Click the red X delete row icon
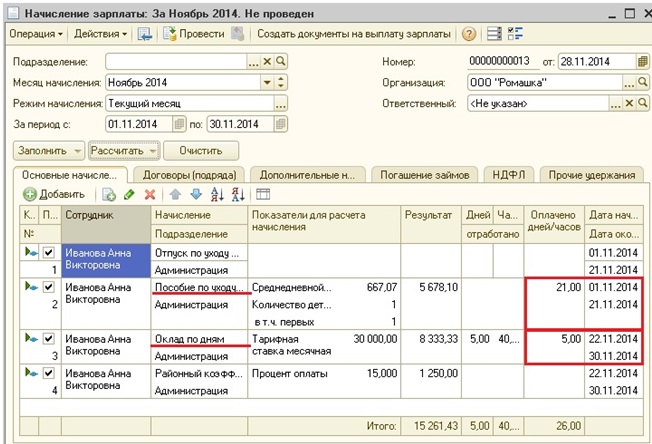Screen dimensions: 652x444 pos(150,194)
